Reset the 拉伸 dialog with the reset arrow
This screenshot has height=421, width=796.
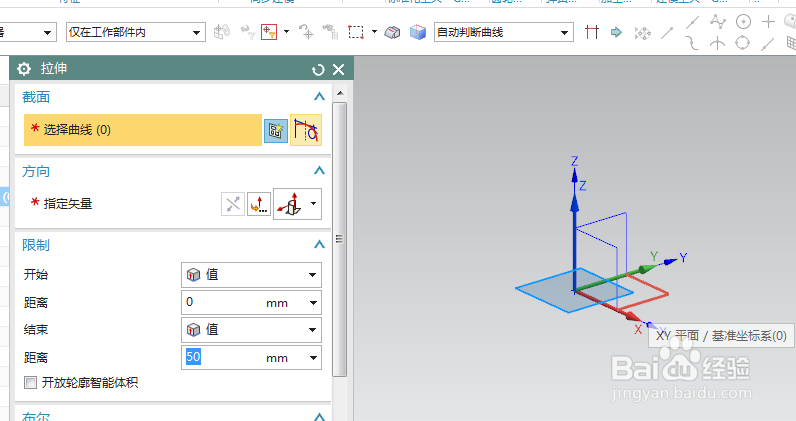[318, 70]
